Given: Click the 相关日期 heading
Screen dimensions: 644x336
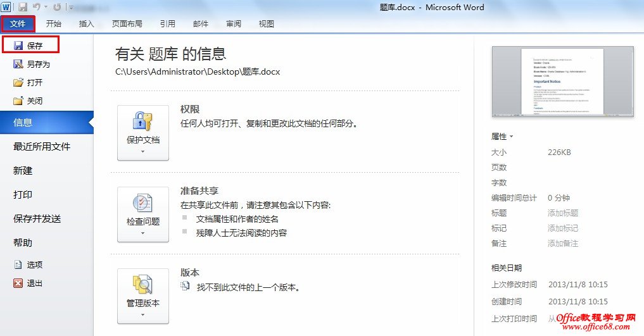Looking at the screenshot, I should (507, 268).
